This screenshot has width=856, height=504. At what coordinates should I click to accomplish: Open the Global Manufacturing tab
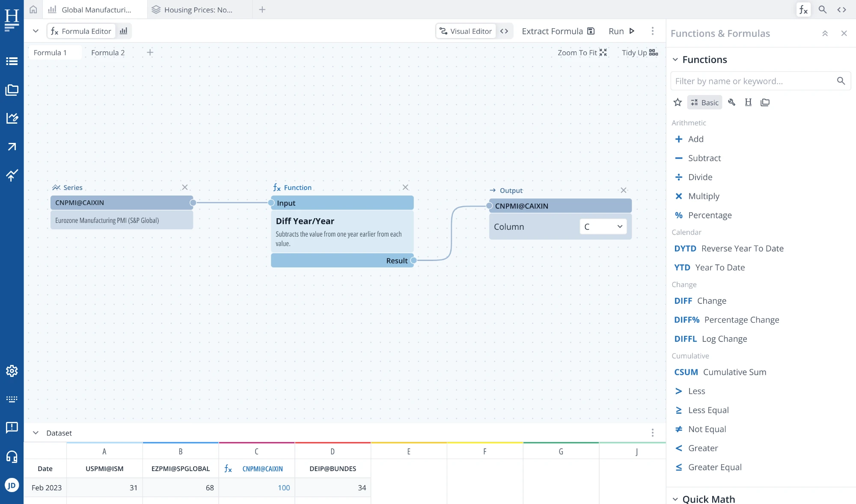tap(95, 9)
